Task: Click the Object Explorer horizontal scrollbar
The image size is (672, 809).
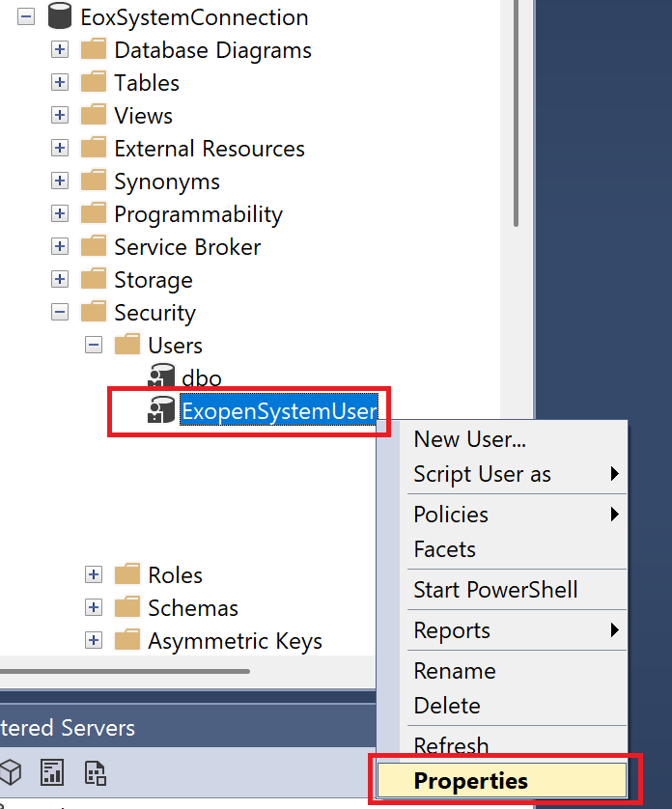Action: click(126, 670)
